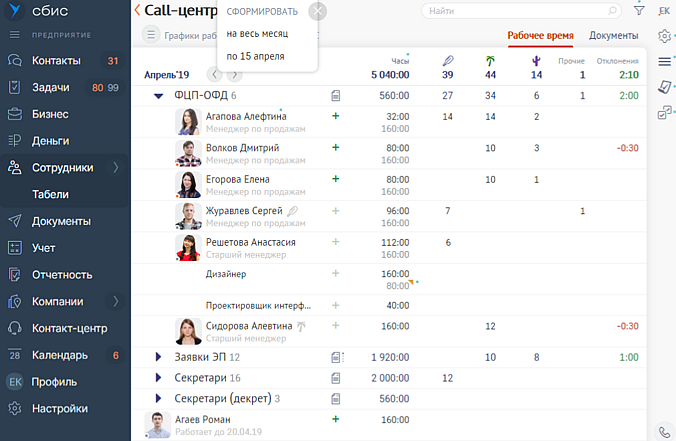Viewport: 676px width, 441px height.
Task: Open Волков Дмитрий employee photo
Action: click(188, 153)
